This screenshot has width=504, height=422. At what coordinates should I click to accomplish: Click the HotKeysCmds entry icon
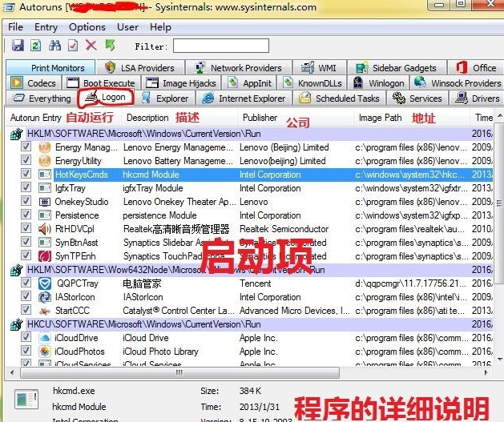tap(45, 175)
